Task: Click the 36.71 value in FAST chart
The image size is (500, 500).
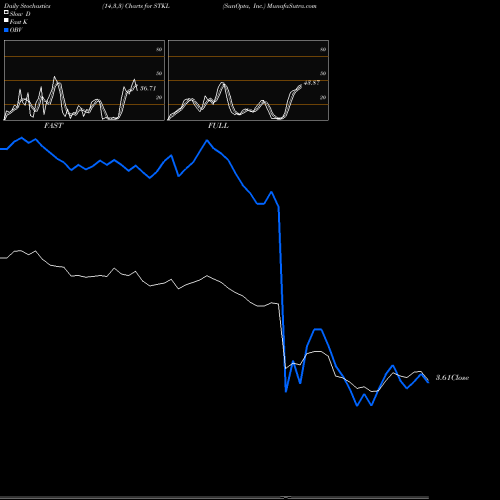Action: (x=148, y=88)
